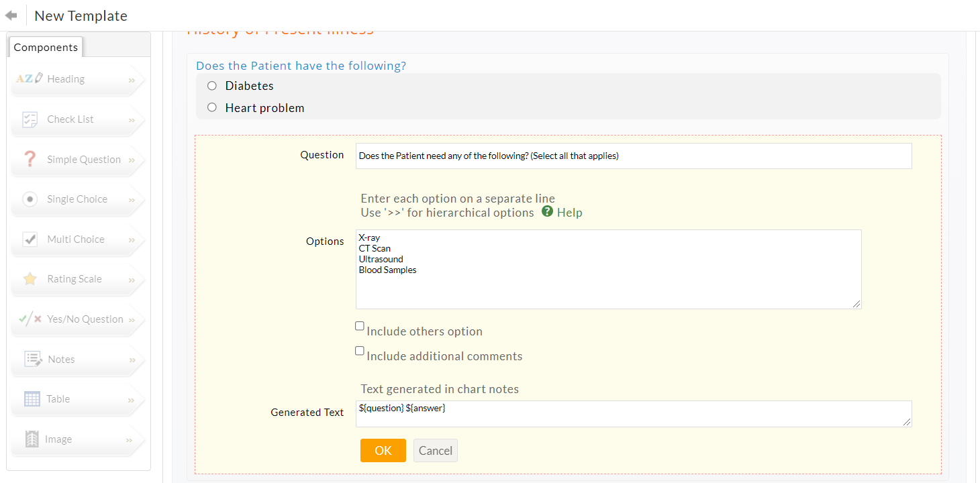Expand the Image component chevron

point(130,440)
